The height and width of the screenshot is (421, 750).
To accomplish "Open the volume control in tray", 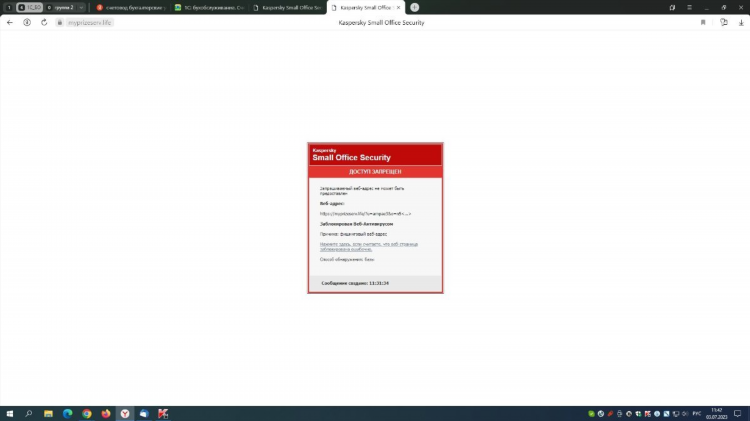I will tap(685, 414).
